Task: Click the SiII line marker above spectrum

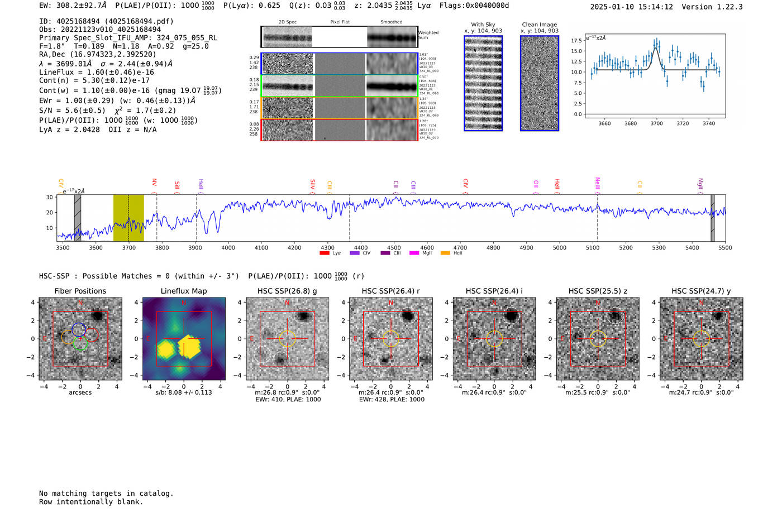Action: 177,185
